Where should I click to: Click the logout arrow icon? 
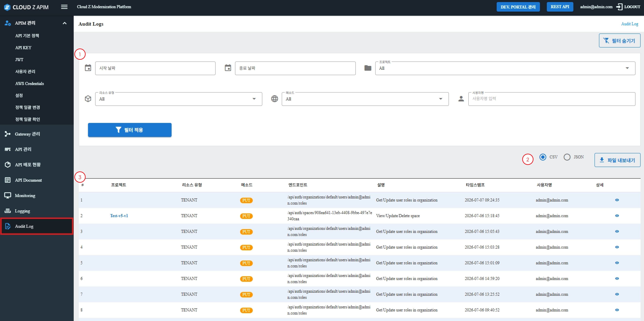click(619, 7)
